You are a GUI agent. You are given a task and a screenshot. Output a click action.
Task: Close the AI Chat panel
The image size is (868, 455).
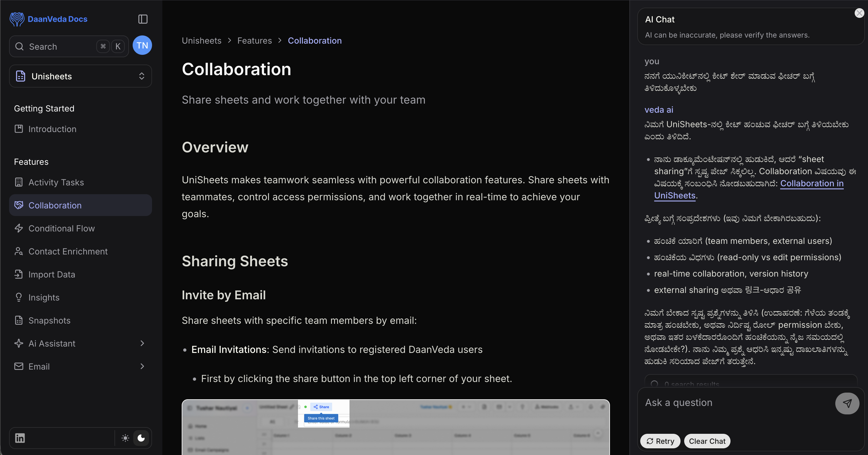859,13
